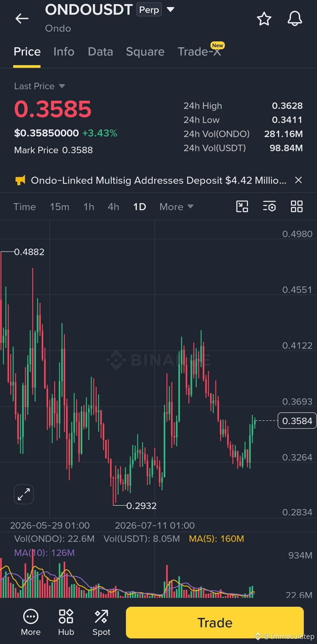Open the ONDOUSDT Perp pair dropdown arrow
The height and width of the screenshot is (644, 317).
[171, 9]
